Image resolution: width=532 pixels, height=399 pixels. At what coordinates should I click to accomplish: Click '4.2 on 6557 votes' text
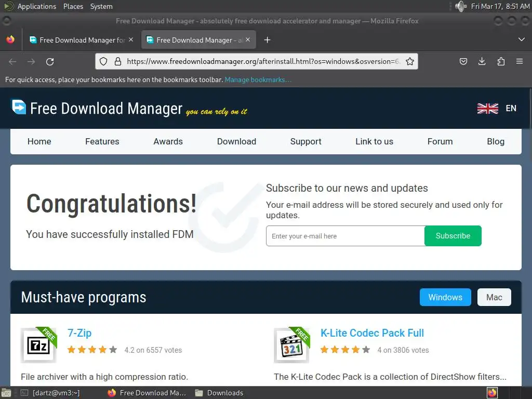(153, 350)
